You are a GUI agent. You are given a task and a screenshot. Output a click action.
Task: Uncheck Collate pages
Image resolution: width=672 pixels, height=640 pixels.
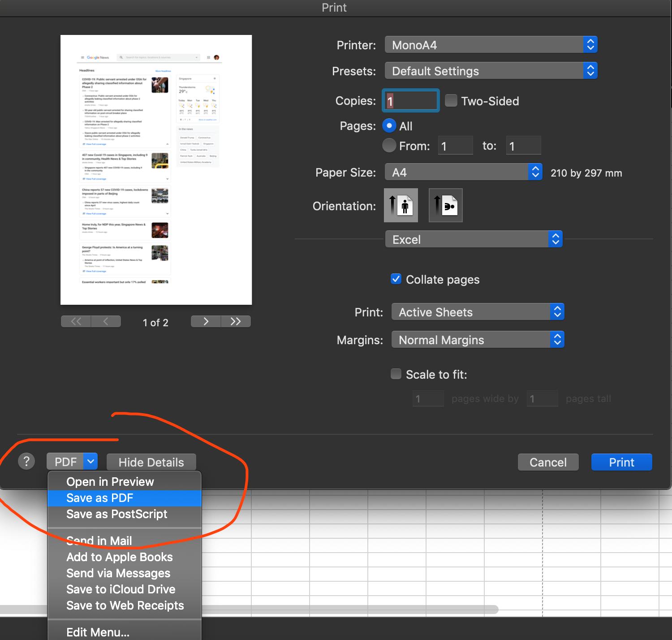pos(396,279)
